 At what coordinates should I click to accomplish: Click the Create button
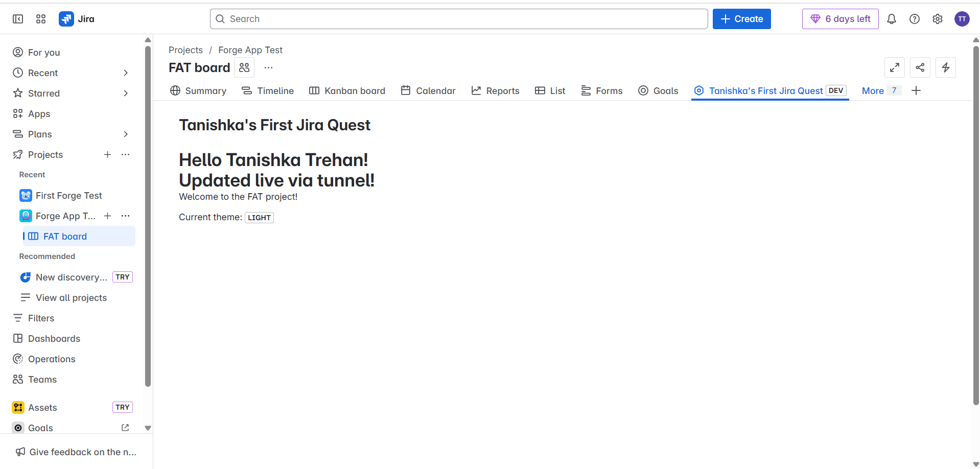tap(741, 19)
